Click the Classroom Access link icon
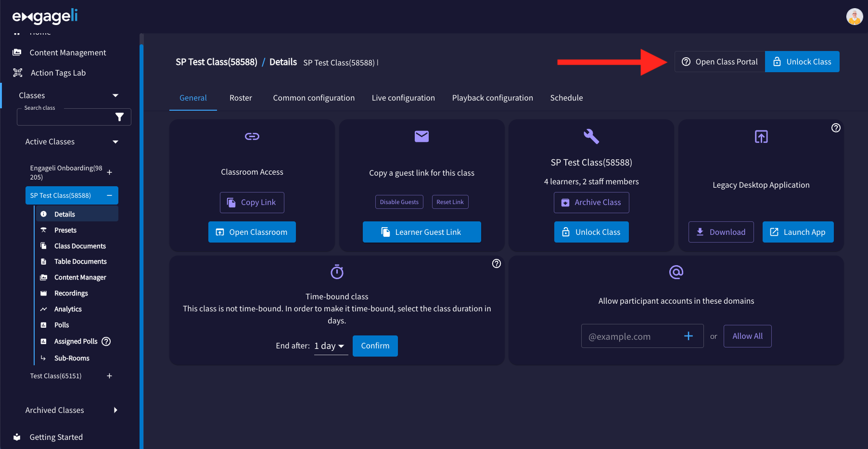Screen dimensions: 868x449 (252, 137)
